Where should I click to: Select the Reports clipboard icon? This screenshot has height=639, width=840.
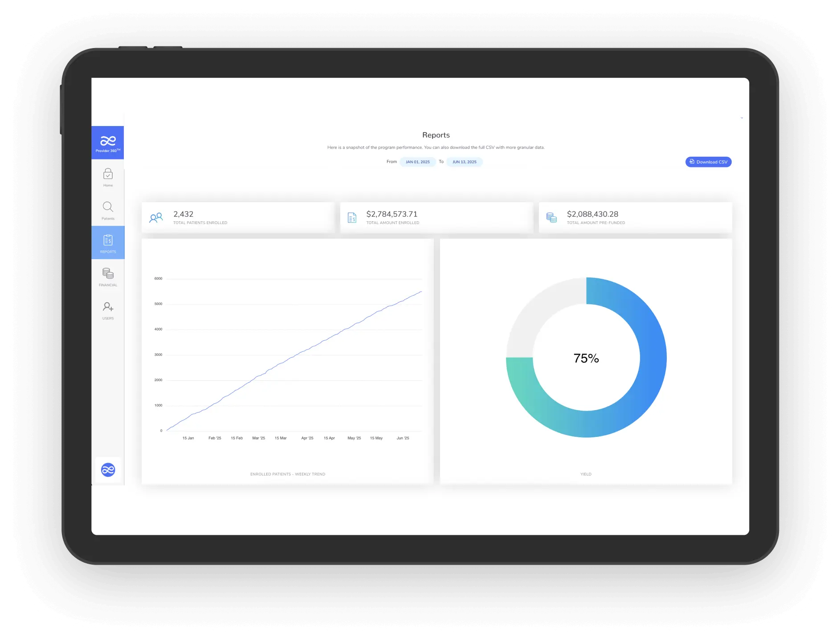coord(108,241)
